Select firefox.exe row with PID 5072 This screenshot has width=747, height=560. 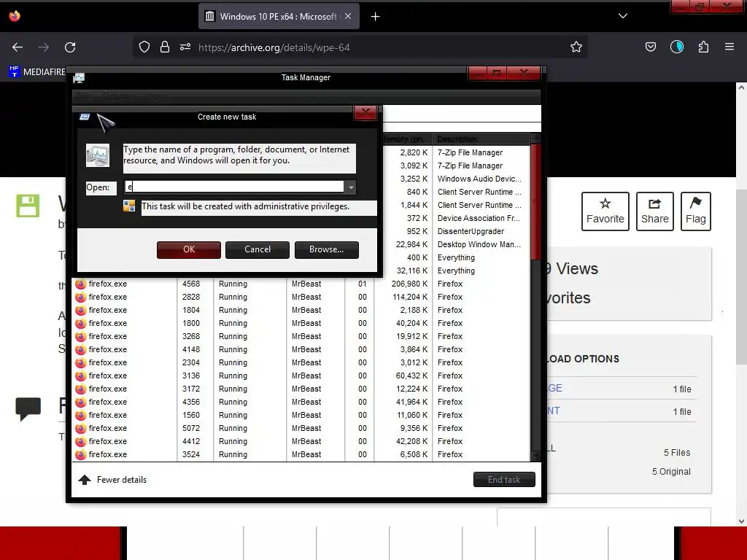[300, 428]
